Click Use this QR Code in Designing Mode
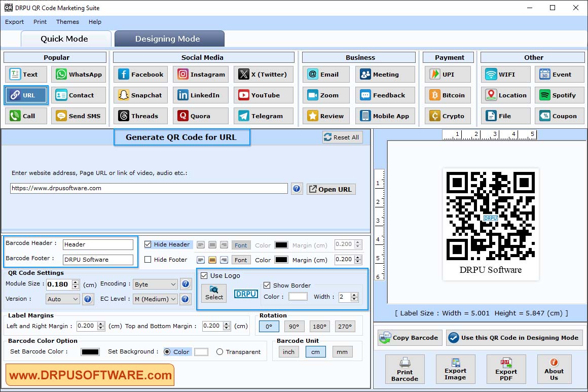Viewport: 588px width, 392px height. [514, 338]
